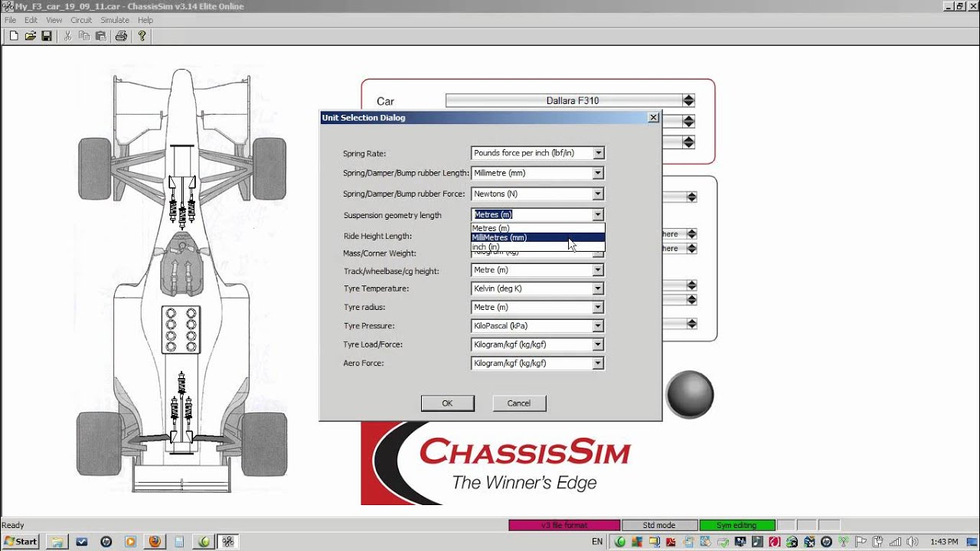Image resolution: width=980 pixels, height=551 pixels.
Task: Click the Std mode status indicator
Action: (659, 525)
